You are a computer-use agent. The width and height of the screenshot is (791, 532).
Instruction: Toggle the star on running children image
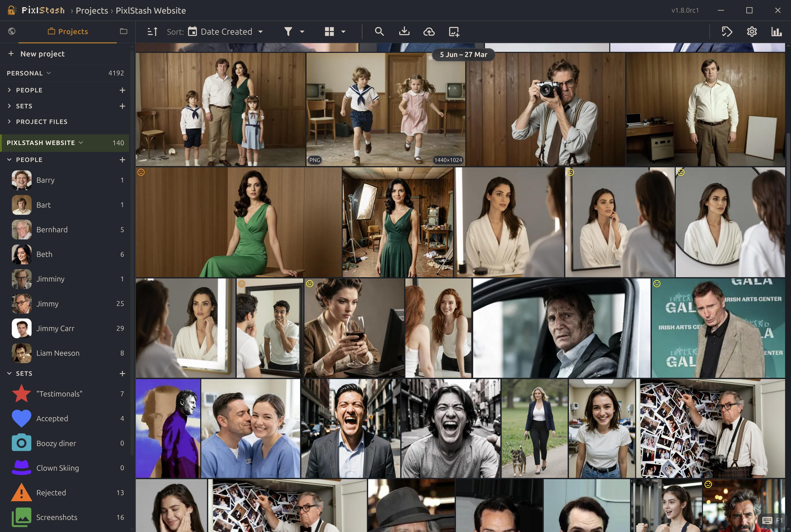click(x=430, y=58)
